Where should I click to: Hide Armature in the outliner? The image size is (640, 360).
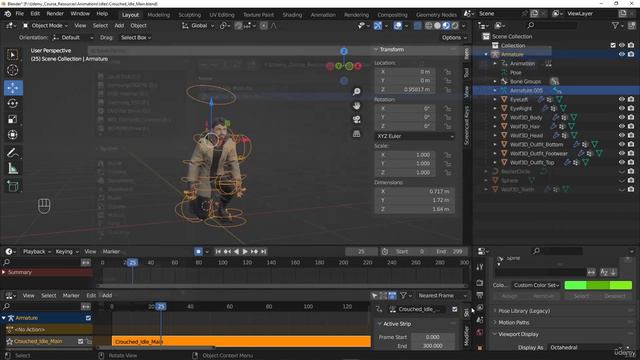coord(622,54)
